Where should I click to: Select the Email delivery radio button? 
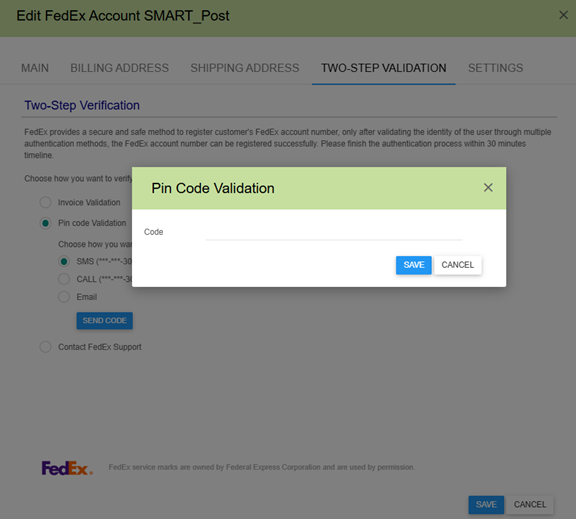pos(64,297)
